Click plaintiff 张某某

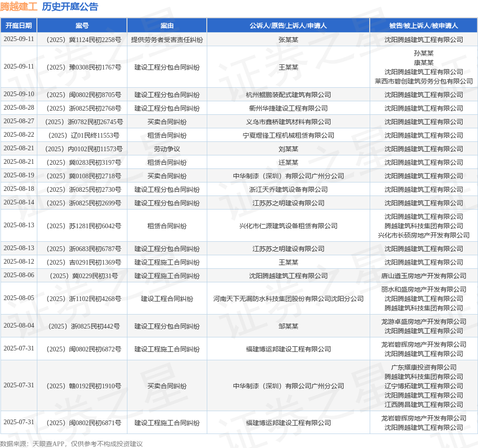[288, 40]
